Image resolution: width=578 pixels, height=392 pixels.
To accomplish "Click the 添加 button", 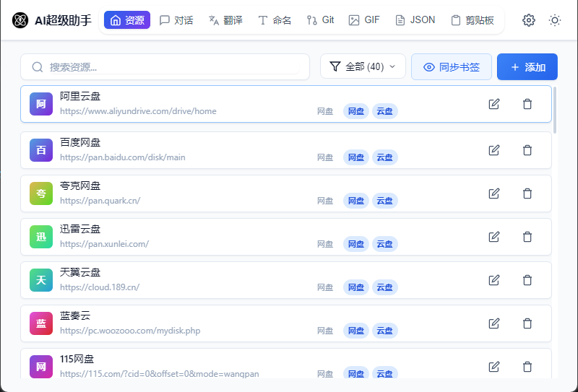I will pyautogui.click(x=527, y=67).
